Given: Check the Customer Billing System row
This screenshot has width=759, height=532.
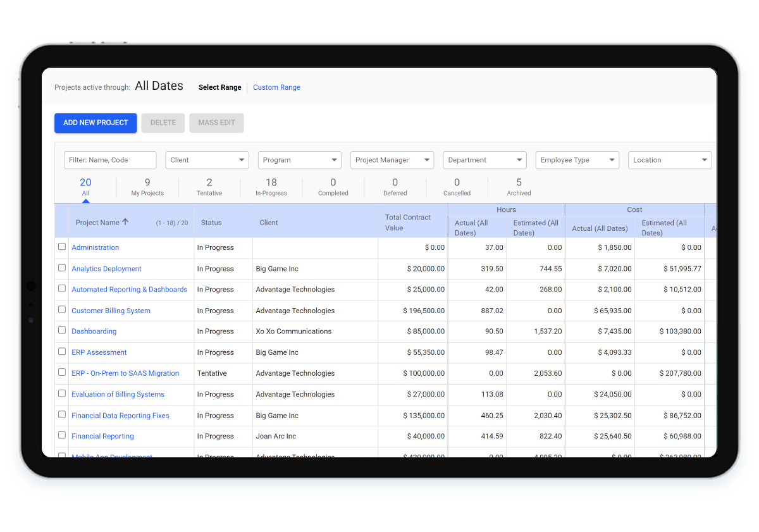Looking at the screenshot, I should [62, 309].
